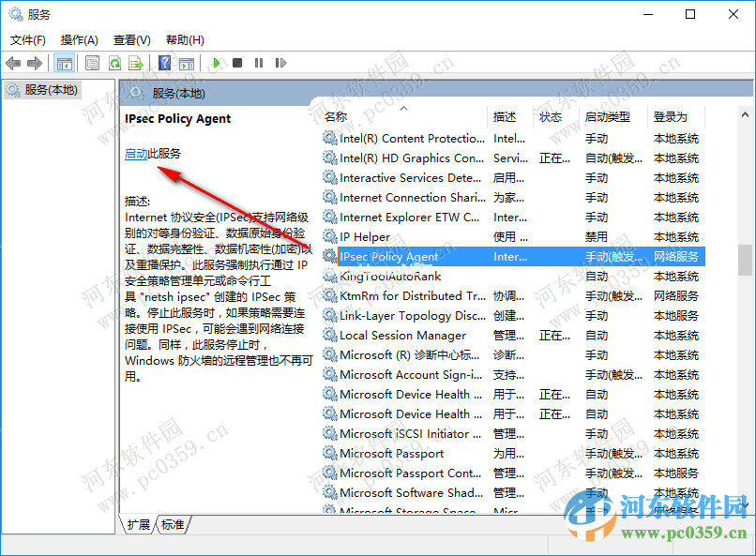Pause the service via the pause icon
756x556 pixels.
(257, 63)
